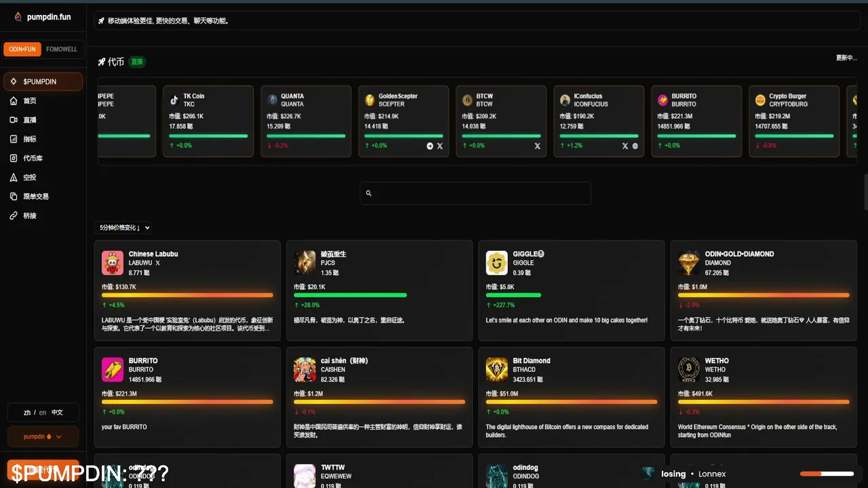Click the rocket icon next to 代币
Viewport: 868px width, 488px height.
tap(102, 62)
